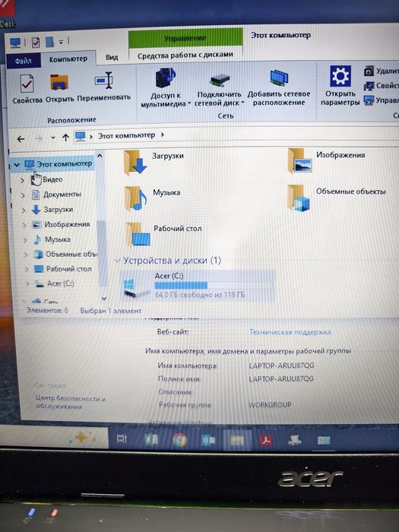The width and height of the screenshot is (399, 532).
Task: Click Открыть параметры gear icon
Action: (340, 76)
